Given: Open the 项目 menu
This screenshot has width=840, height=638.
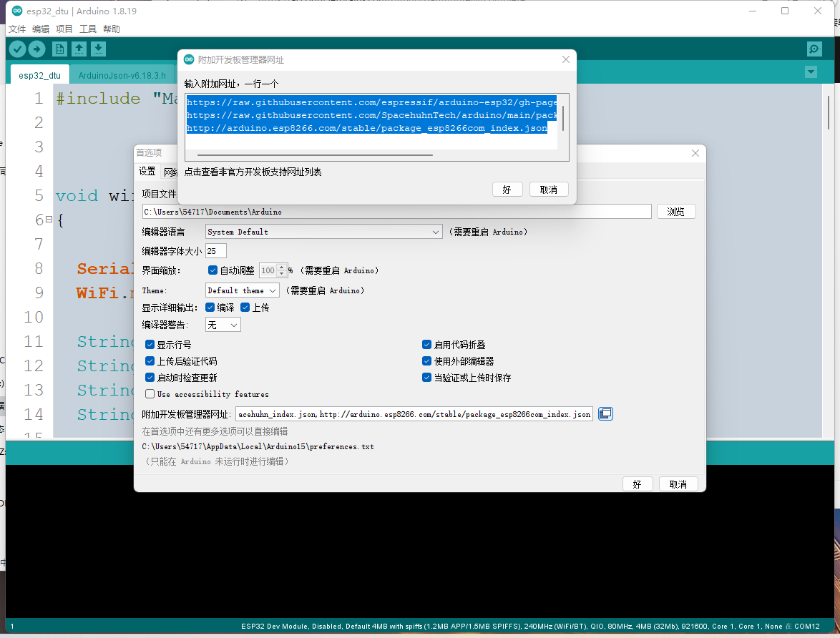Looking at the screenshot, I should click(64, 29).
